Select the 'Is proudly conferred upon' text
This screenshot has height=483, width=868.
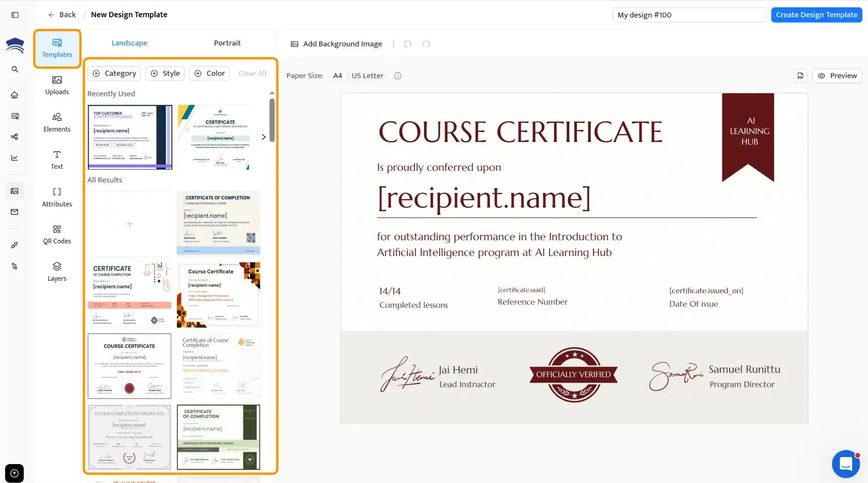point(439,167)
